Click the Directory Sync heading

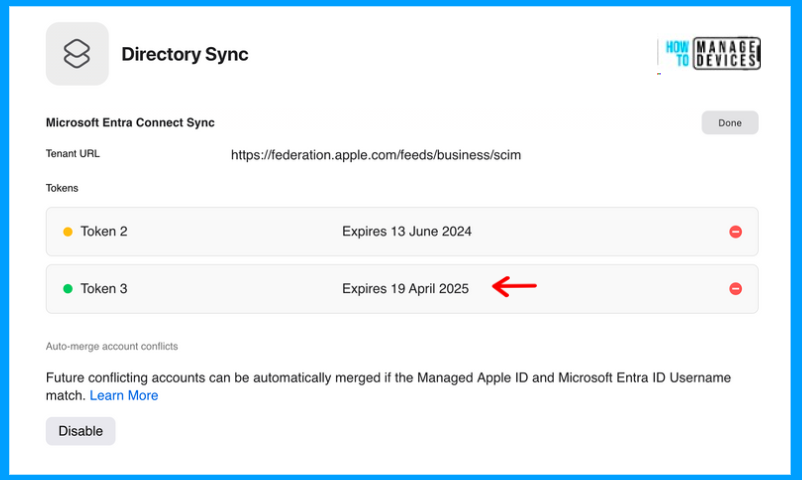185,54
